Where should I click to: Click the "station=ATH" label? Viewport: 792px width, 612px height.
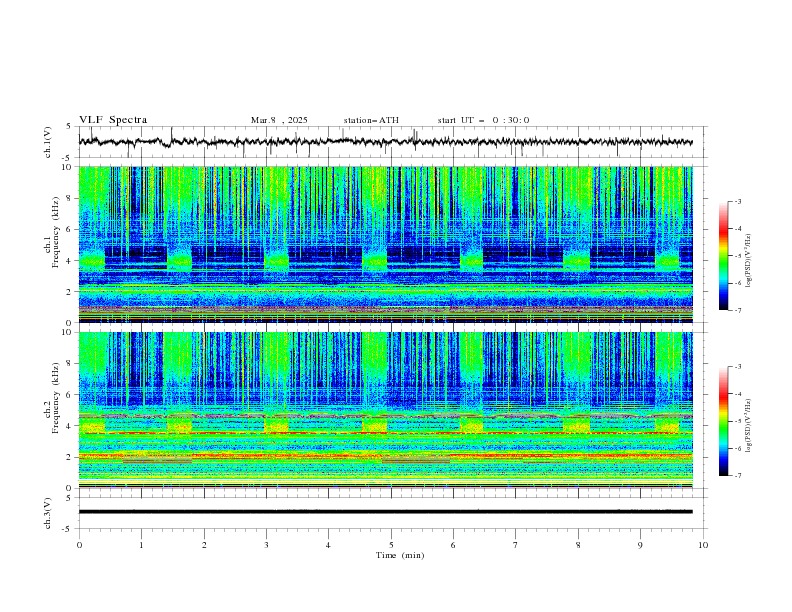coord(371,120)
